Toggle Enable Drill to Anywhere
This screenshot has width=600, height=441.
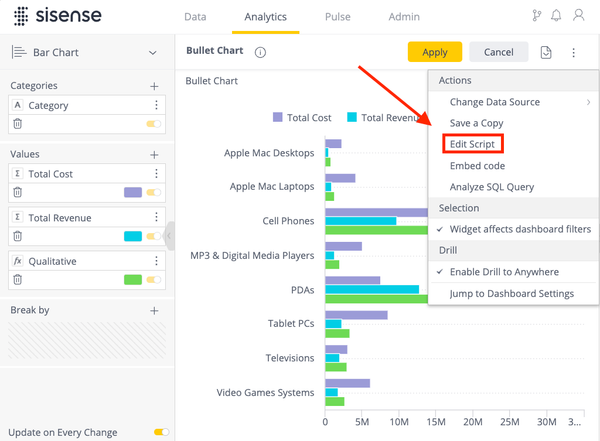(514, 272)
